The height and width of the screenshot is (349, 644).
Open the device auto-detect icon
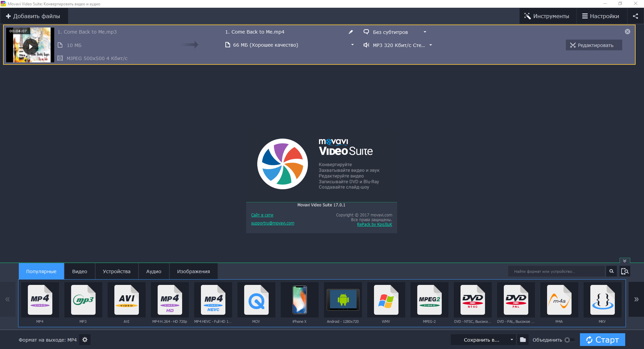[625, 271]
